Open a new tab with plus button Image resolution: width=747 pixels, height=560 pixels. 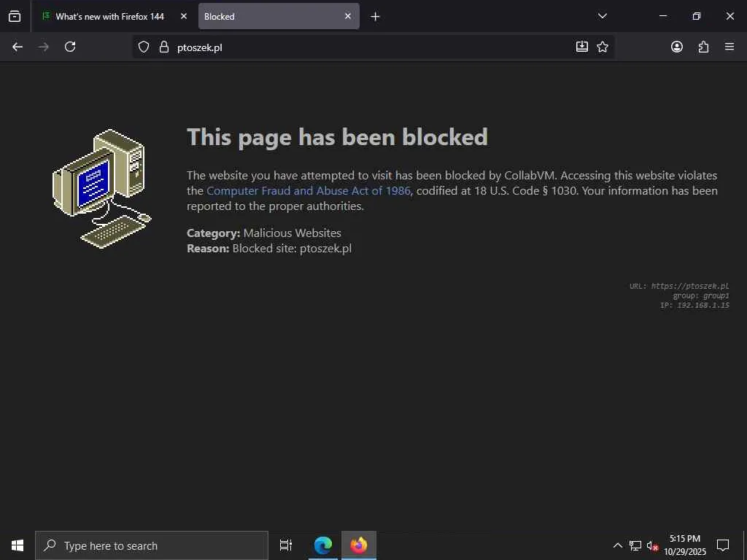click(376, 17)
